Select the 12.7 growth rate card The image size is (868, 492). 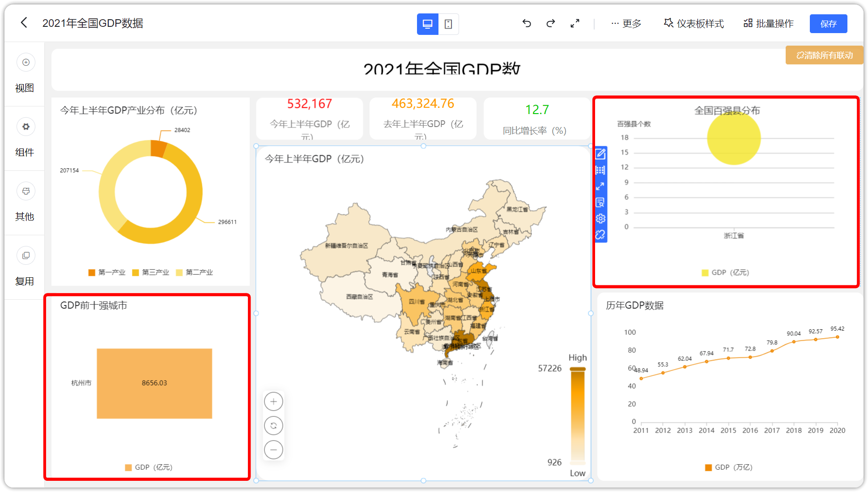tap(536, 118)
